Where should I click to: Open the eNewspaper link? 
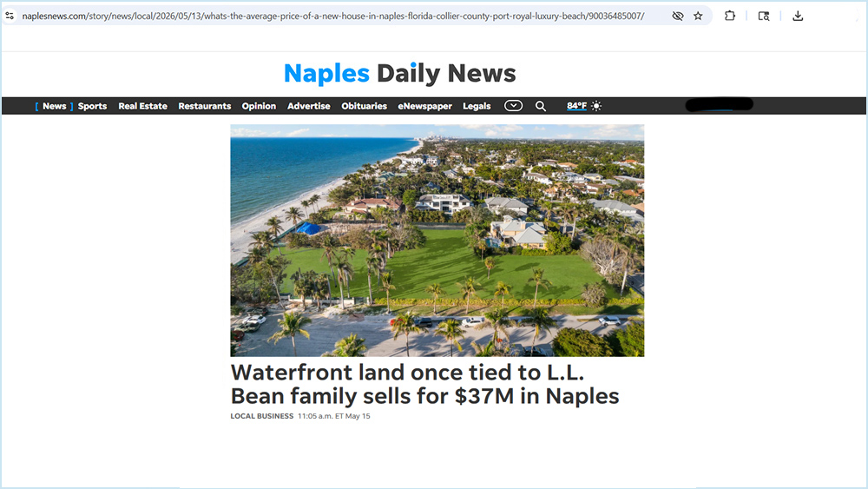tap(425, 106)
